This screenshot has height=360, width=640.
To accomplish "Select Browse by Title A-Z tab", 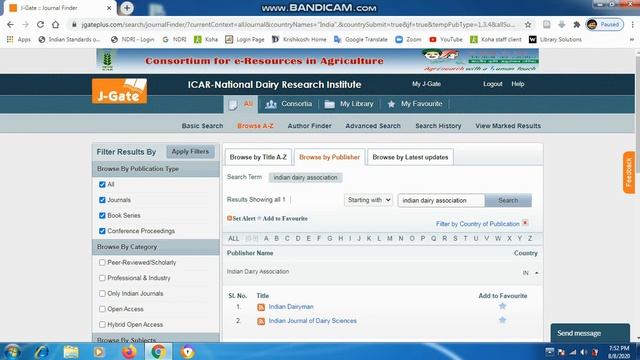I will [x=258, y=157].
